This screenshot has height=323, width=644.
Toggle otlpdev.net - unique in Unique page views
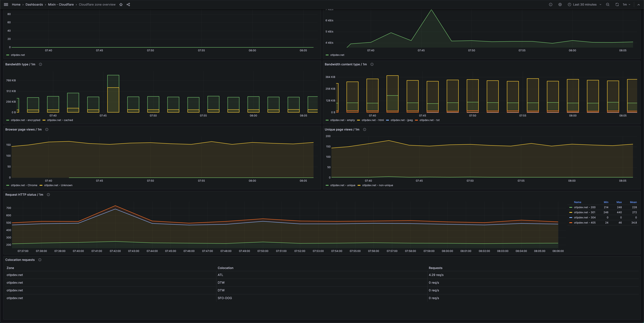coord(343,185)
